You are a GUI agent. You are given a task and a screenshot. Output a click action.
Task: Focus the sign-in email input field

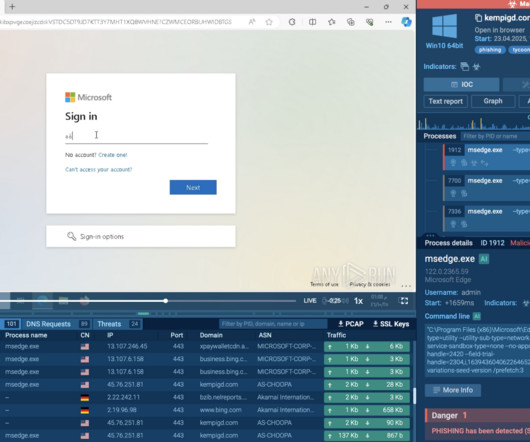[136, 136]
